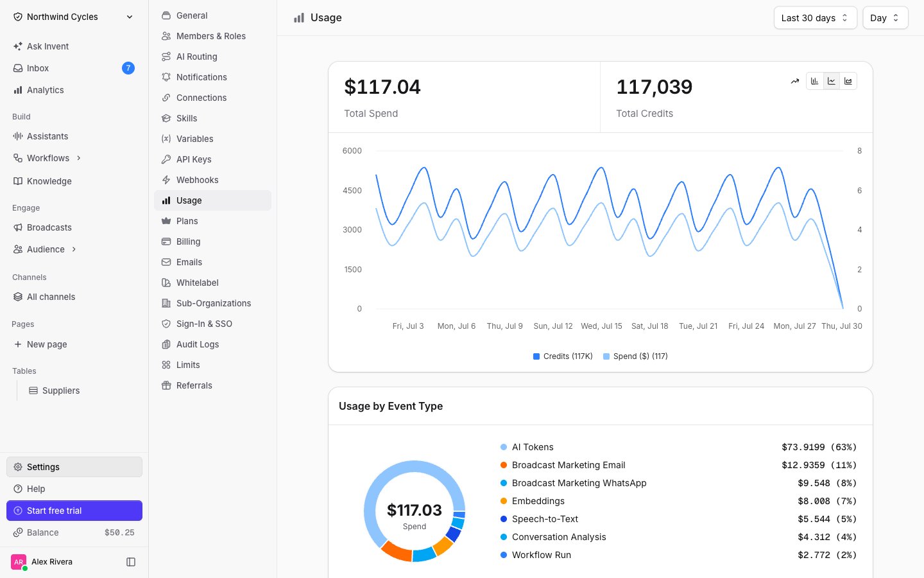Open the AI Routing settings

(x=212, y=57)
